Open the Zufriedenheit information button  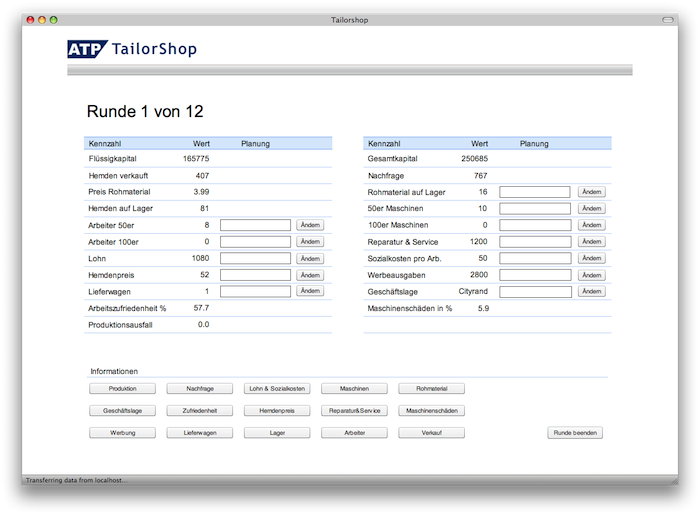point(200,411)
